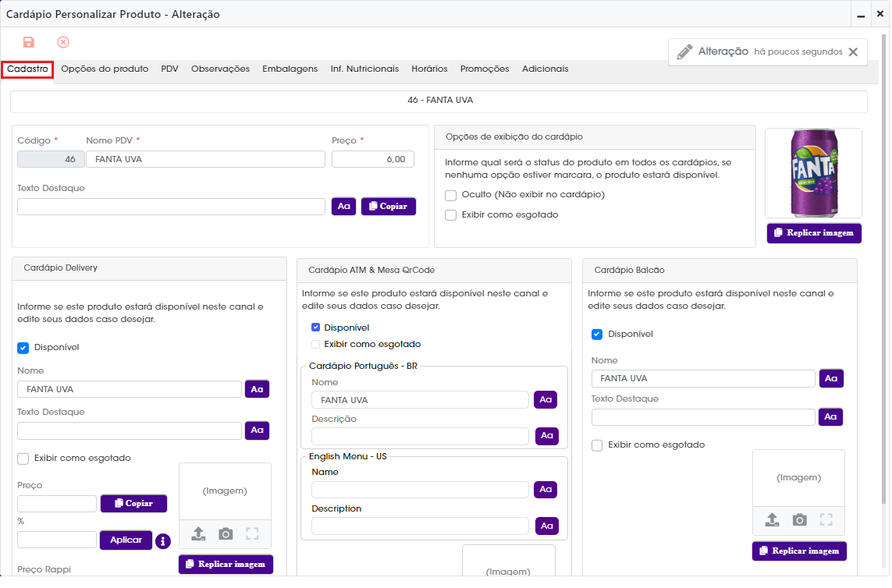
Task: Switch to Promoções tab
Action: coord(485,69)
